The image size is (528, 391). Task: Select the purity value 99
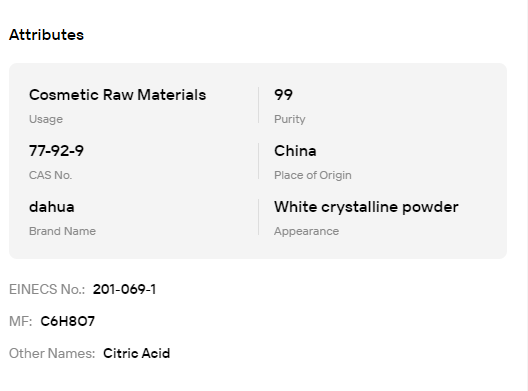[284, 95]
